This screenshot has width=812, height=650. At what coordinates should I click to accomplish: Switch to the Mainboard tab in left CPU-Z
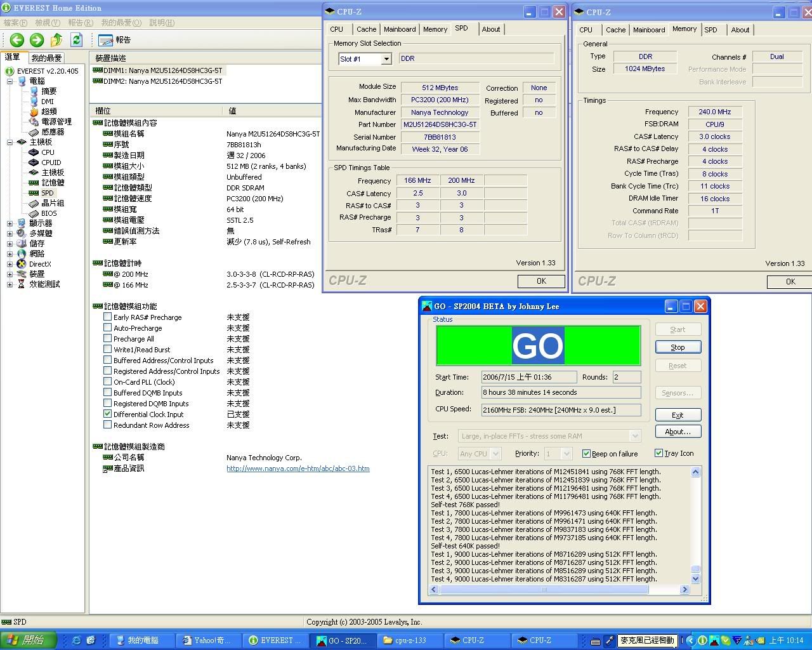coord(400,29)
